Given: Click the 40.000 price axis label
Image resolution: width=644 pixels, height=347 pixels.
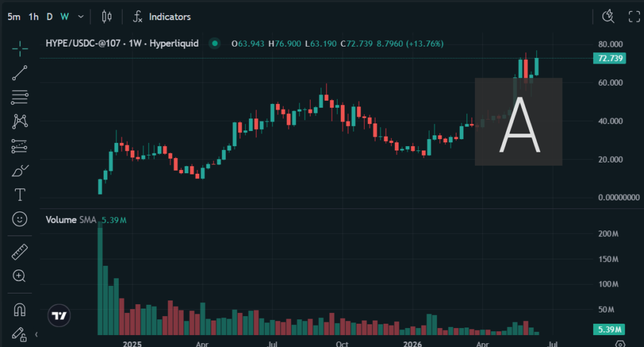Looking at the screenshot, I should click(x=610, y=121).
